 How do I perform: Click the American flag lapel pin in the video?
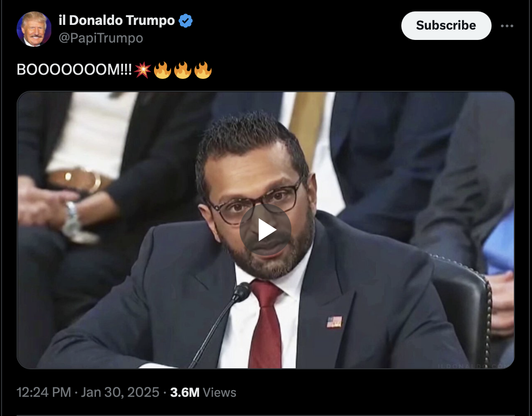(x=334, y=322)
